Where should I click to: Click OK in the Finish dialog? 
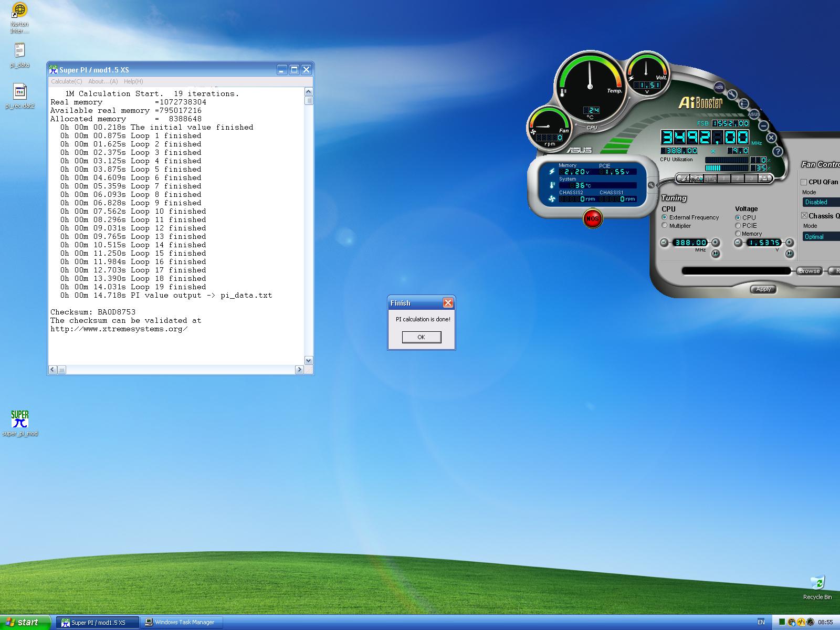(422, 337)
